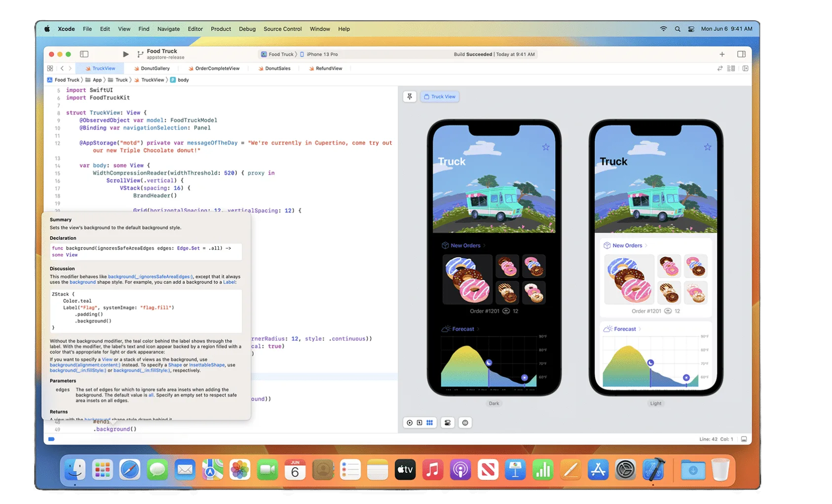The image size is (832, 504).
Task: Toggle the navigator sidebar in Xcode toolbar
Action: click(x=84, y=54)
